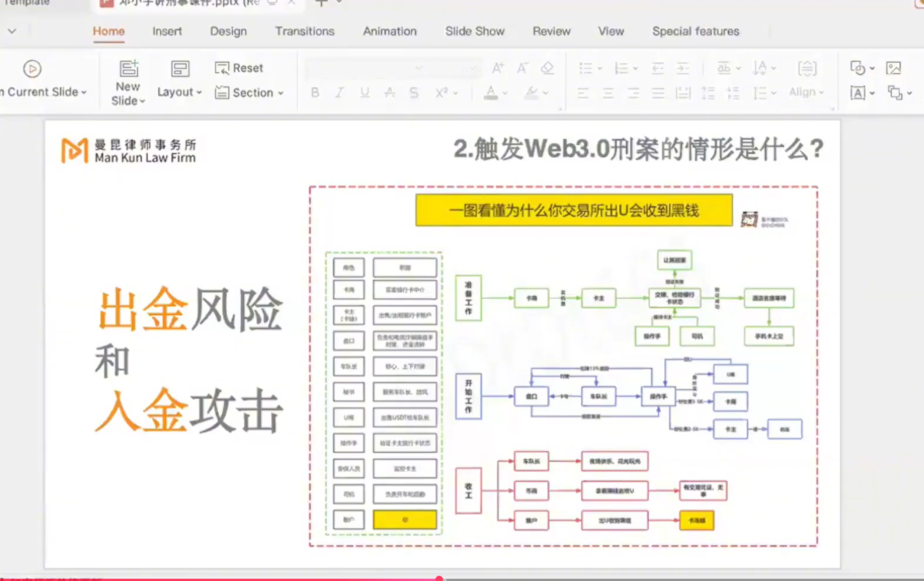Open the View tab

[x=611, y=31]
